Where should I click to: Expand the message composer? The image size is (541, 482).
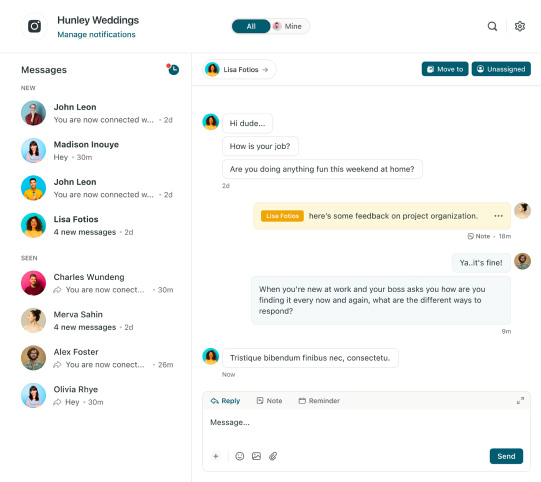tap(520, 401)
